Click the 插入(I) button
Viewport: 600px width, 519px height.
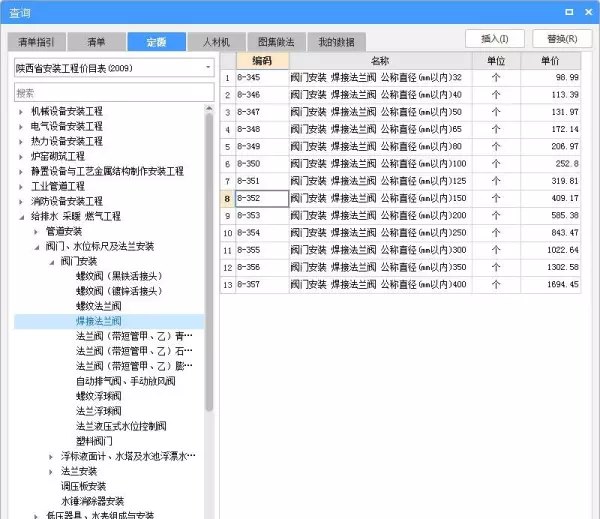pyautogui.click(x=495, y=39)
